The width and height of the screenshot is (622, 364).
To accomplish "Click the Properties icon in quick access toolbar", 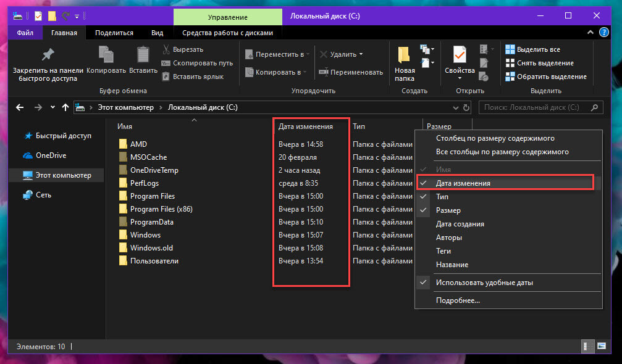I will click(x=38, y=16).
